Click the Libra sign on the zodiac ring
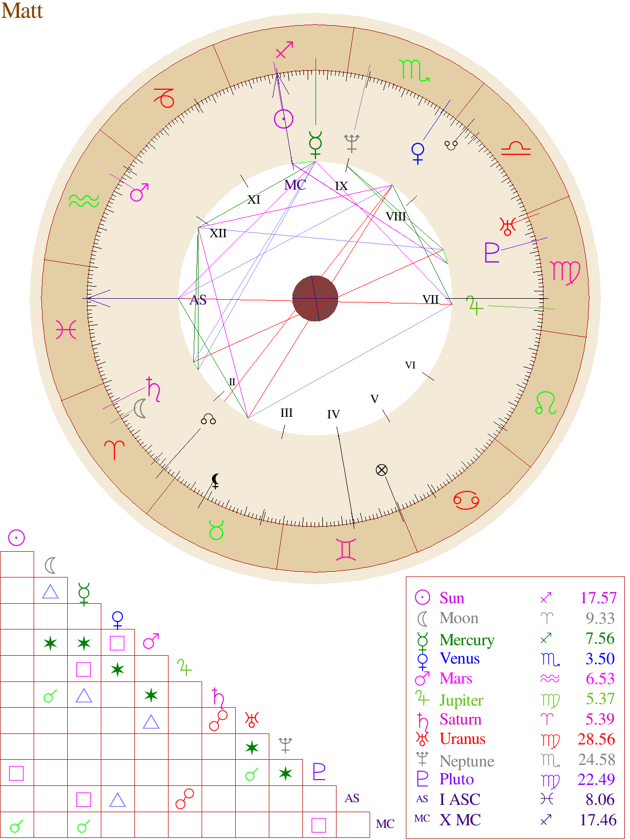Image resolution: width=630 pixels, height=840 pixels. point(516,149)
